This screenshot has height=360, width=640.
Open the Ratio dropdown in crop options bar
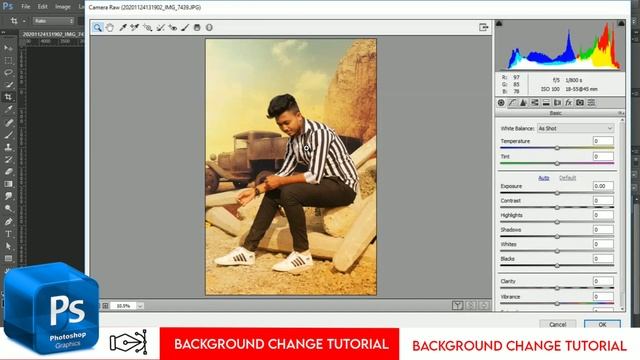pos(53,20)
